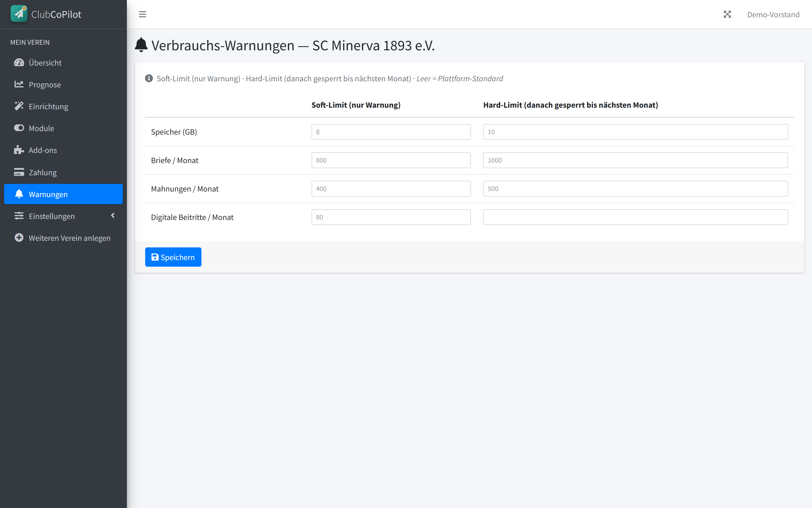Click the Briefe / Monat row label
The height and width of the screenshot is (508, 812).
click(175, 160)
